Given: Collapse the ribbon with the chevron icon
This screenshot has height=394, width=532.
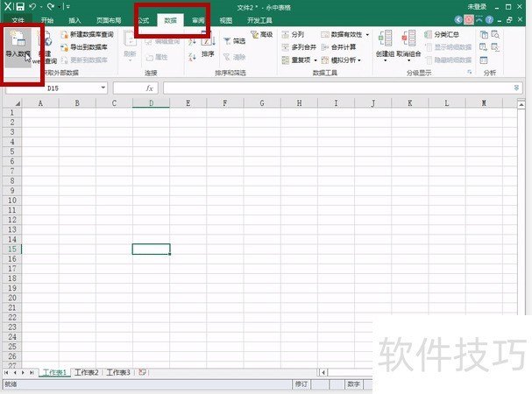Looking at the screenshot, I should (479, 19).
